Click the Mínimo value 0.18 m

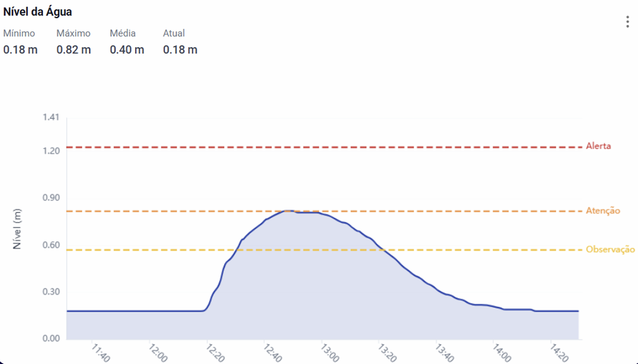tap(20, 50)
